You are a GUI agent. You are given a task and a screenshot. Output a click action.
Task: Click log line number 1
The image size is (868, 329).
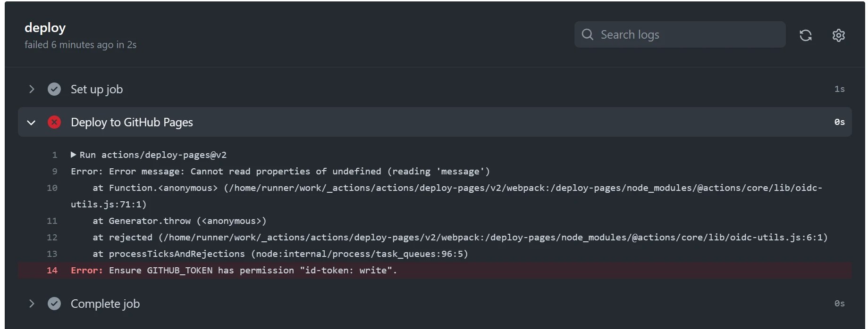(x=55, y=155)
